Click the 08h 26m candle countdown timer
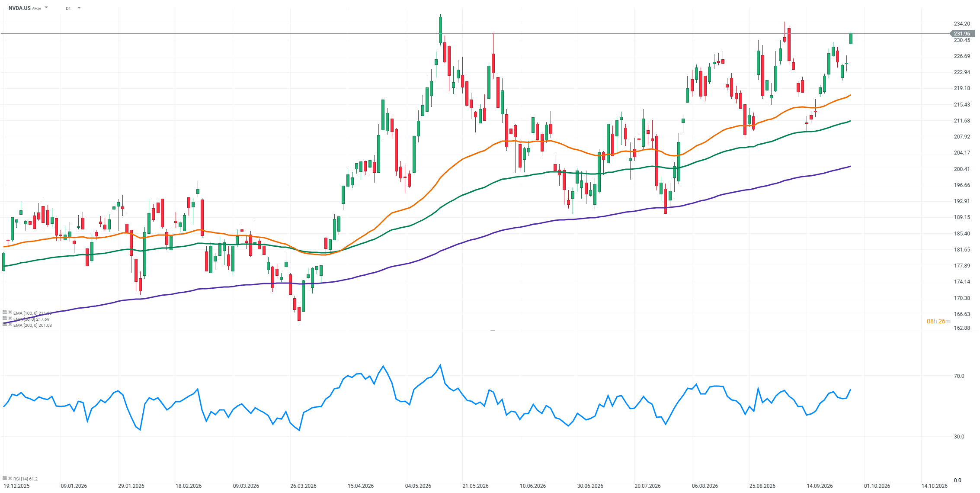 pos(938,321)
